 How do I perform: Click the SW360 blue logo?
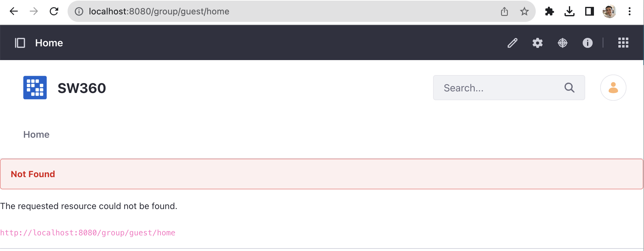click(35, 88)
